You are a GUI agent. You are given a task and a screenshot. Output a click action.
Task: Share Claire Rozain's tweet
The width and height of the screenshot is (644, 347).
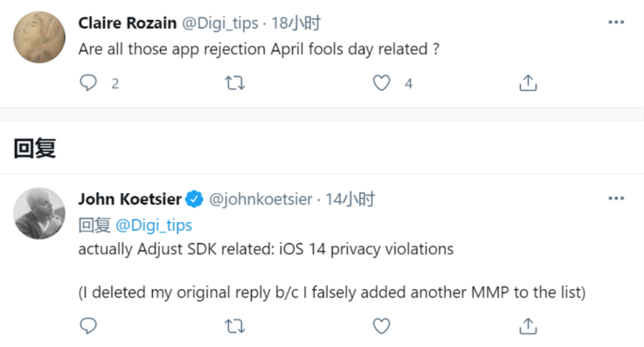click(x=528, y=82)
